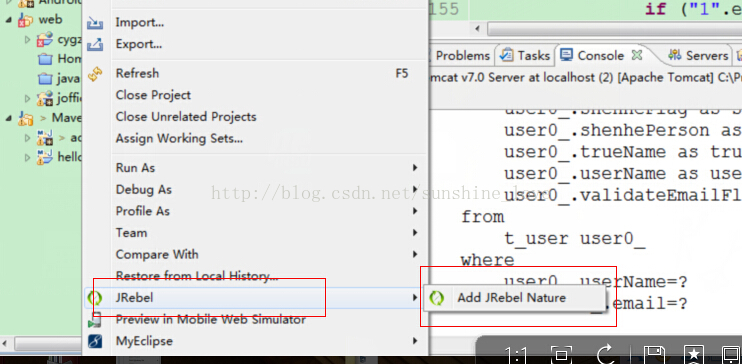Open the Team submenu arrow
The image size is (742, 364).
[x=415, y=232]
